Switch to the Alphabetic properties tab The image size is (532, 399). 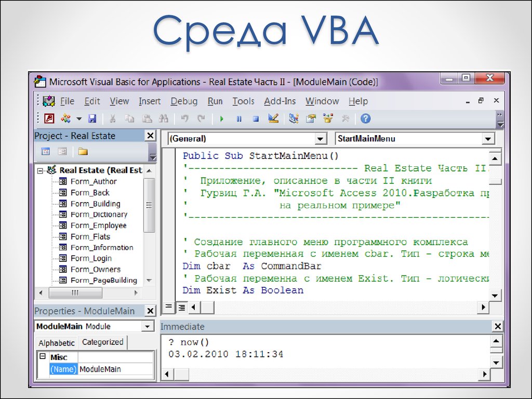coord(57,343)
